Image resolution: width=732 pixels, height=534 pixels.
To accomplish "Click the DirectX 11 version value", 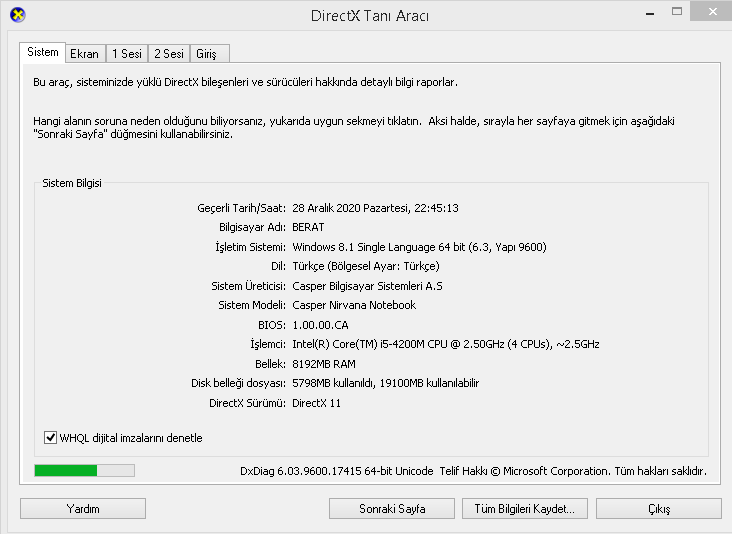I will point(317,403).
